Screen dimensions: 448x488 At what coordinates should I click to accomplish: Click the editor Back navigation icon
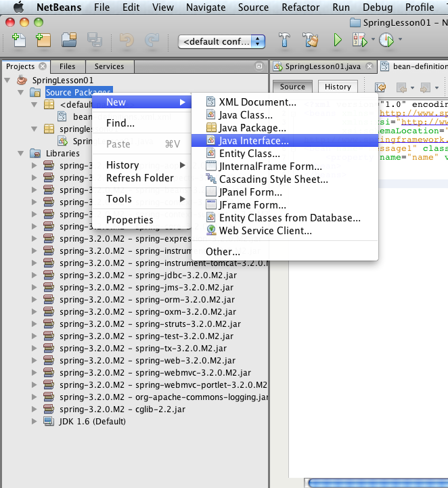pos(402,87)
